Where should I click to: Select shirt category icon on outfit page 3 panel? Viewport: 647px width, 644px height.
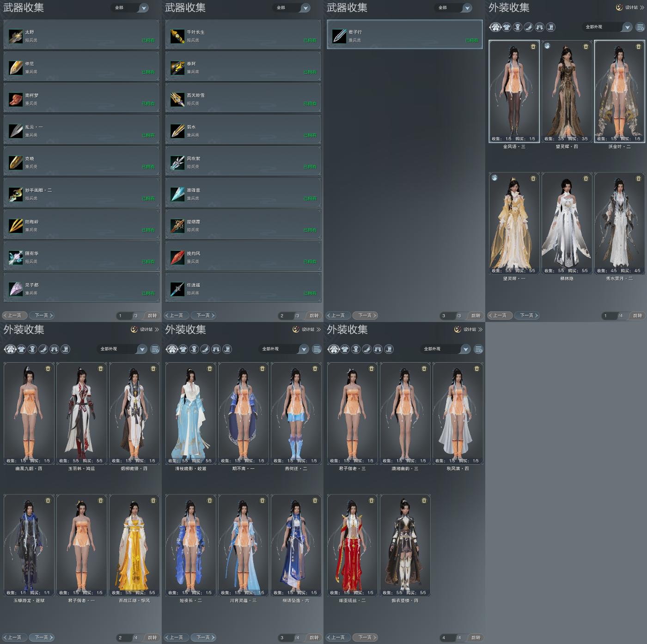click(x=183, y=349)
